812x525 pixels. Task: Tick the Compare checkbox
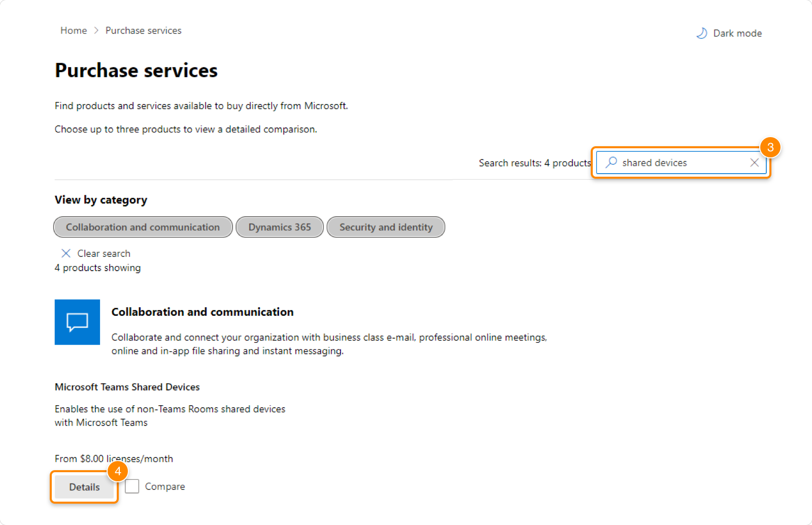(x=132, y=486)
